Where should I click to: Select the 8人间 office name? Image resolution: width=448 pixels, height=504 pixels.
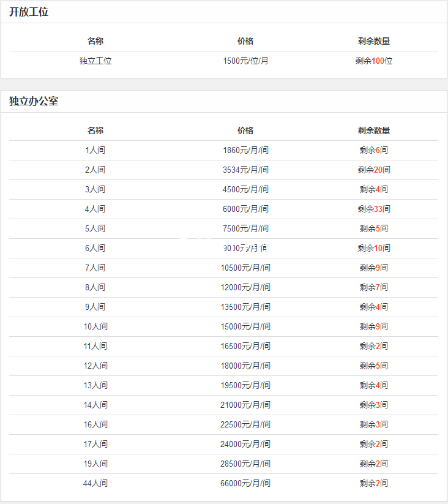95,287
